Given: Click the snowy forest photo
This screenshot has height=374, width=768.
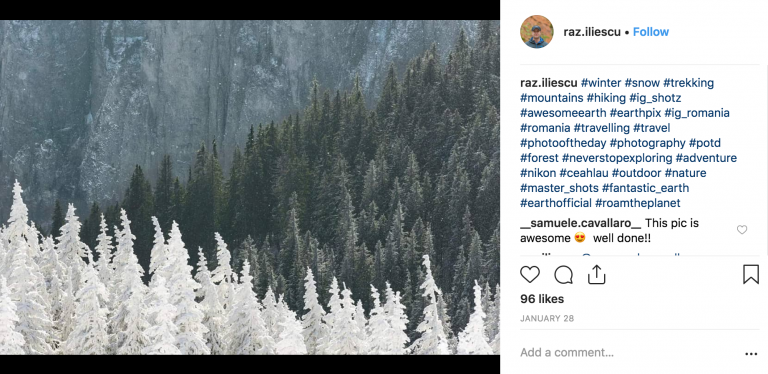Looking at the screenshot, I should pos(250,187).
